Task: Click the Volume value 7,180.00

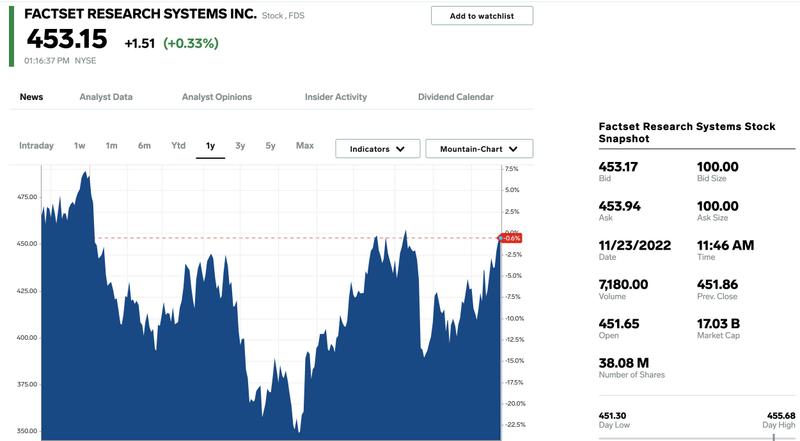Action: pos(623,285)
